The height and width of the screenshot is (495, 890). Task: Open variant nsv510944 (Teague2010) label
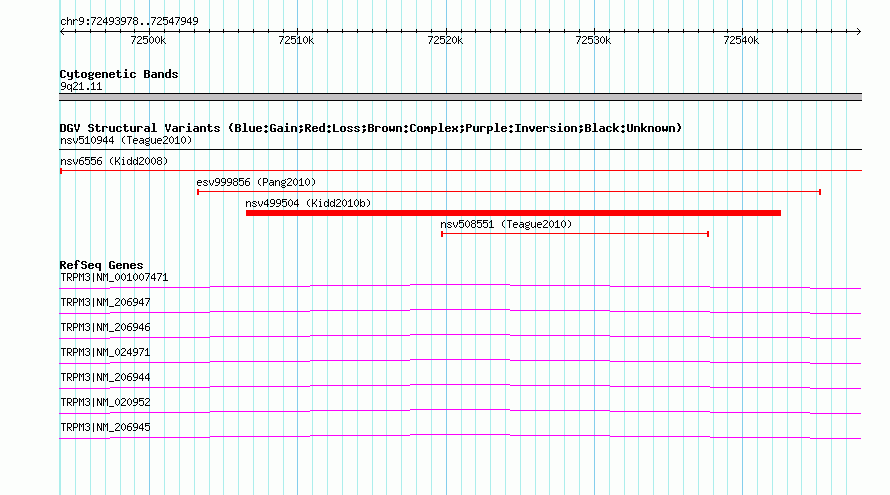point(126,140)
